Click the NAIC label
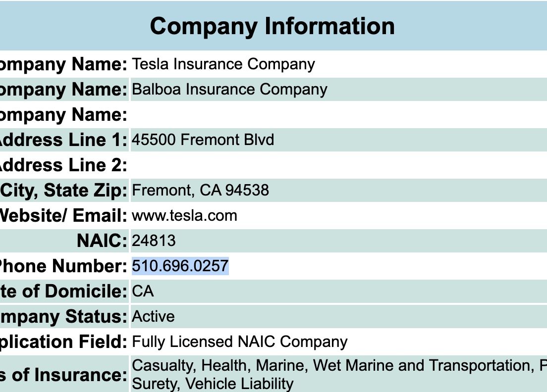 tap(102, 241)
